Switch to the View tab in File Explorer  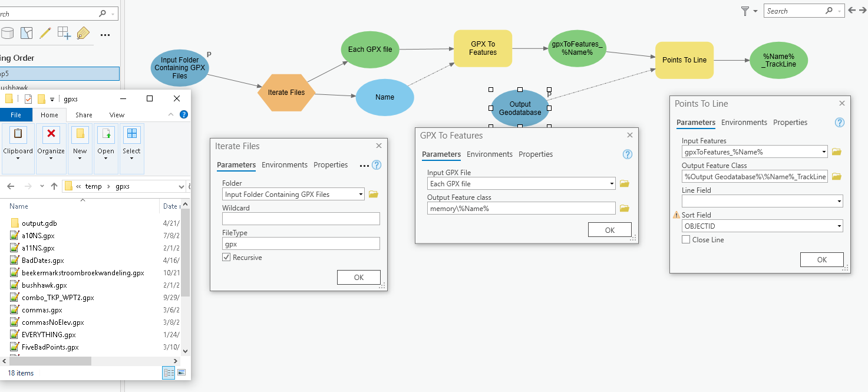pyautogui.click(x=117, y=115)
